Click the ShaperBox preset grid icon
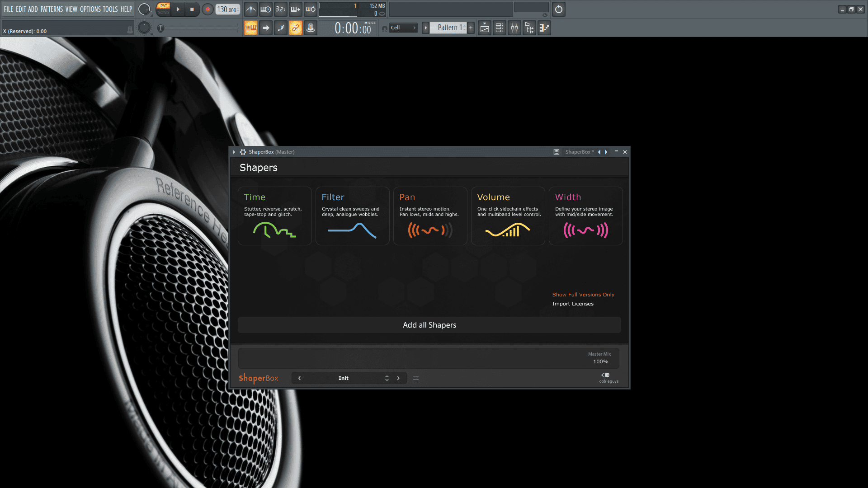 [x=557, y=152]
